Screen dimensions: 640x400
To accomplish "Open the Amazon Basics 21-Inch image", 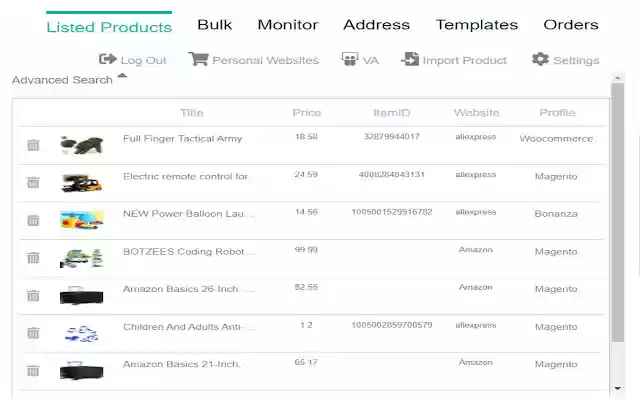I will (x=82, y=371).
